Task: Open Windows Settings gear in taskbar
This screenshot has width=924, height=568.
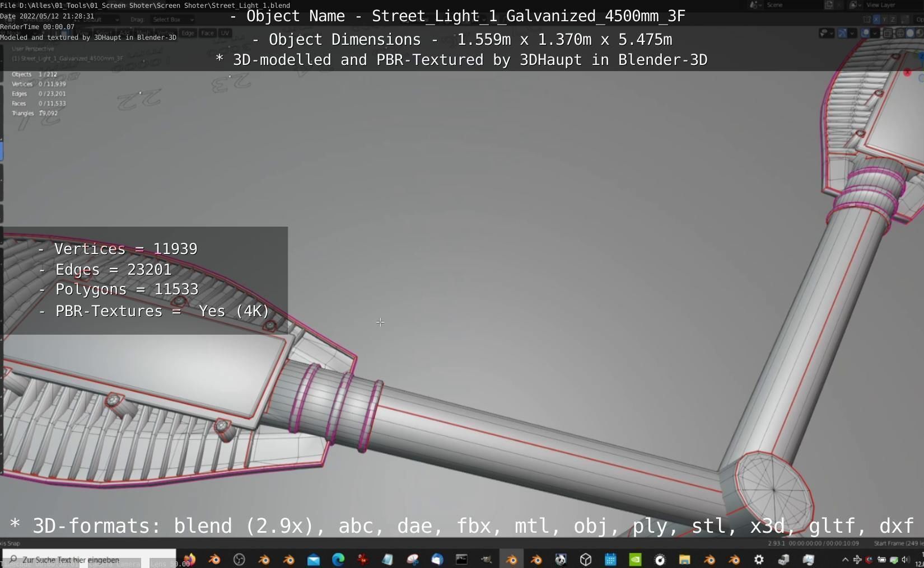Action: tap(759, 559)
